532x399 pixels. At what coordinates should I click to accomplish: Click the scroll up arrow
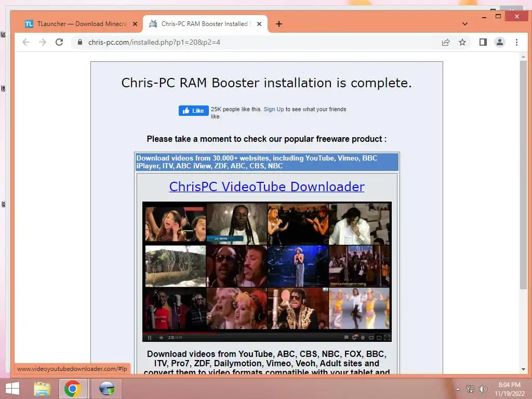(523, 57)
